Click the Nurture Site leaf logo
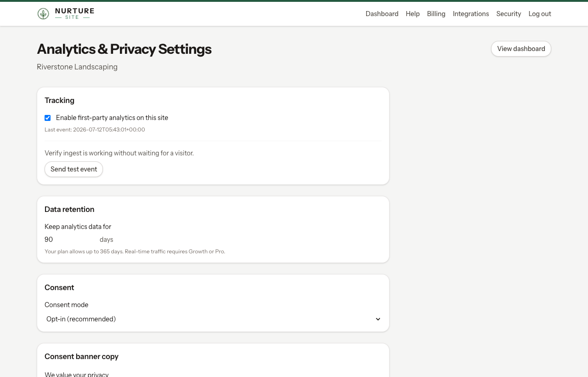The image size is (588, 377). (43, 14)
